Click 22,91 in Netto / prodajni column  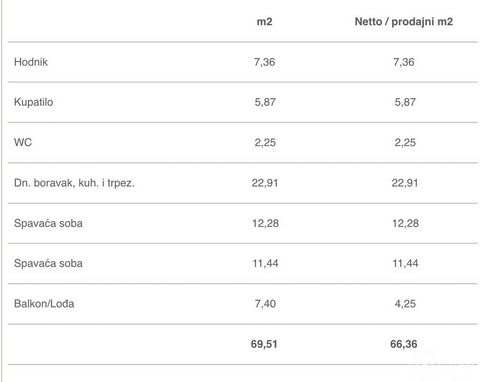point(405,183)
